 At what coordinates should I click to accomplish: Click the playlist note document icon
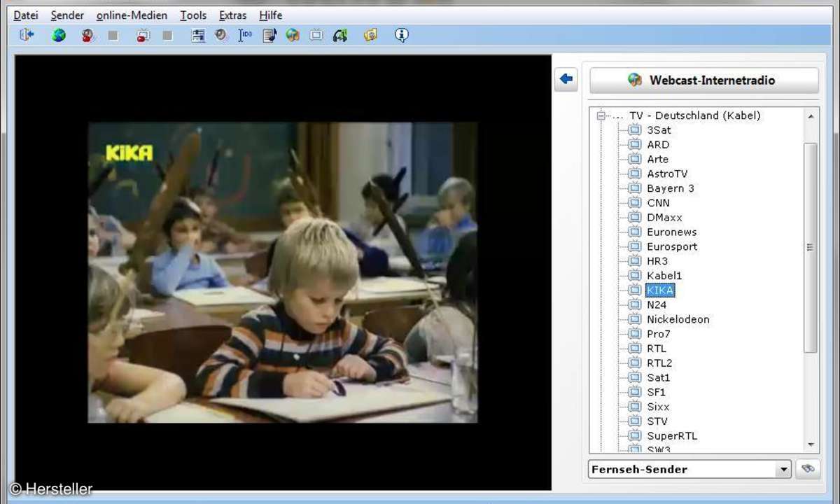[269, 35]
